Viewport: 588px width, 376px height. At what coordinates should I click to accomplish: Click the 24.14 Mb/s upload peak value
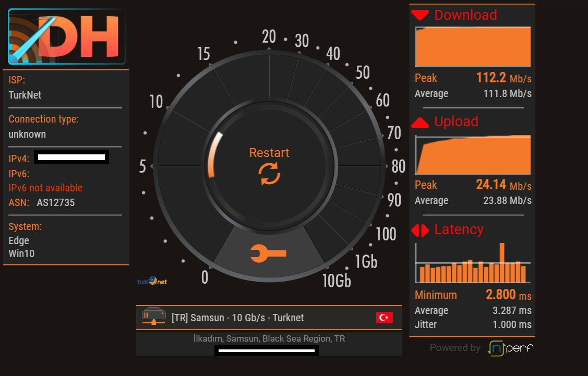503,185
